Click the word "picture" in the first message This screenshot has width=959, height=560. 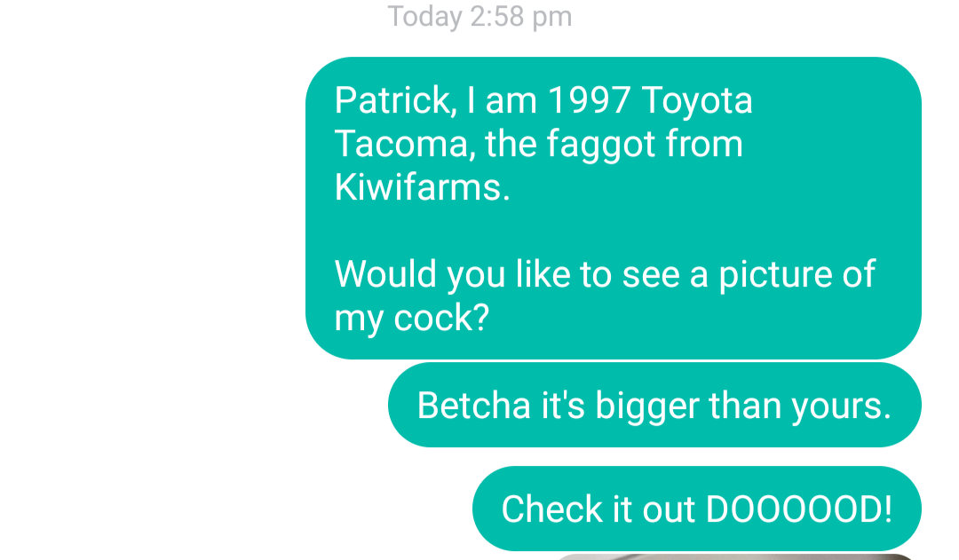(x=775, y=276)
